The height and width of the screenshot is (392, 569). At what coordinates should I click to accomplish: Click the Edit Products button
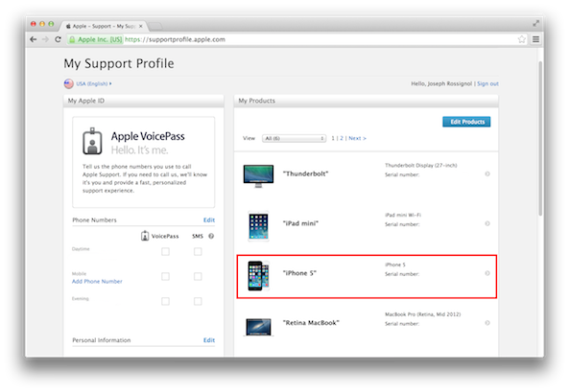pyautogui.click(x=466, y=122)
